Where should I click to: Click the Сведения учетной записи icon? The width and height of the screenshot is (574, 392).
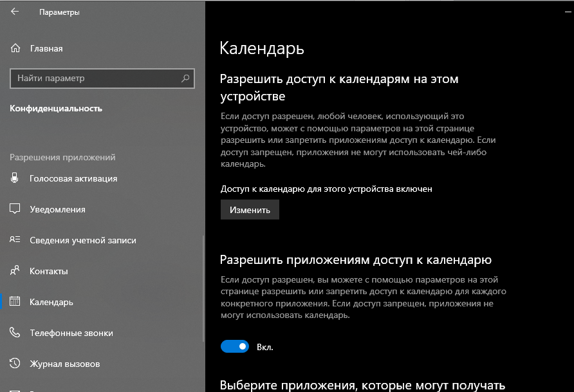[15, 240]
